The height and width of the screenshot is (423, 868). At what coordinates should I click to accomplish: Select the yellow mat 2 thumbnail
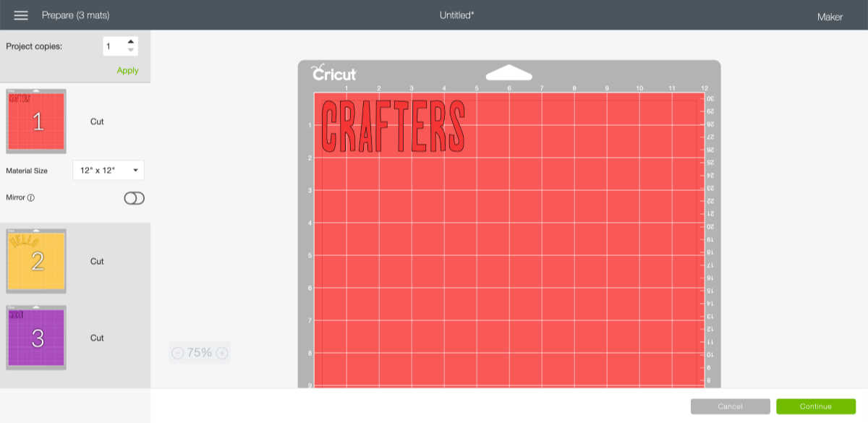(36, 261)
